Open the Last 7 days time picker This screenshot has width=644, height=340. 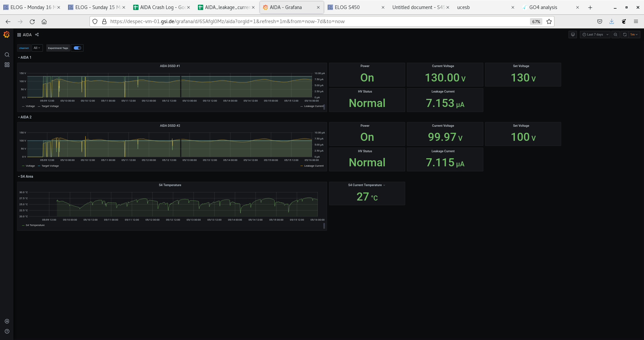pos(595,35)
